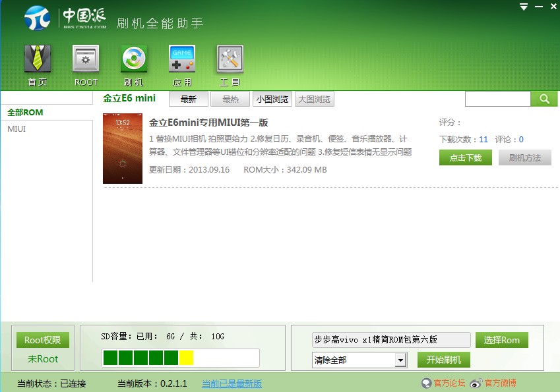Click the 点击下载 download button

(466, 157)
